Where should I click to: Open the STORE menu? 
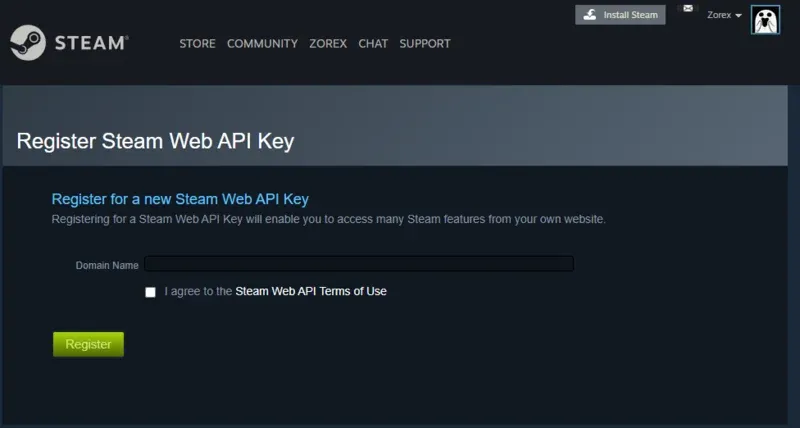click(x=197, y=44)
